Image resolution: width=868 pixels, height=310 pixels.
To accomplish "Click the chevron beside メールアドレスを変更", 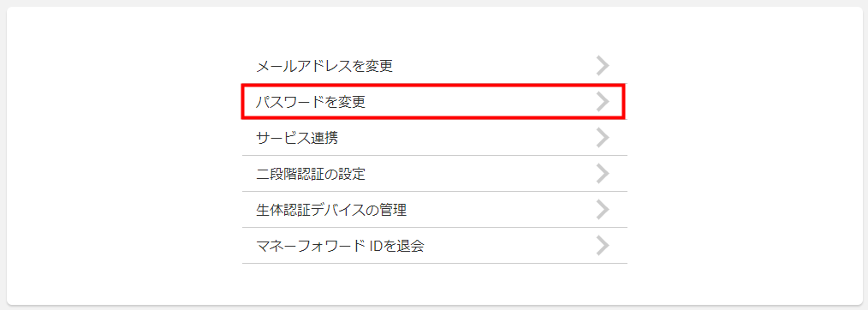I will pos(603,66).
